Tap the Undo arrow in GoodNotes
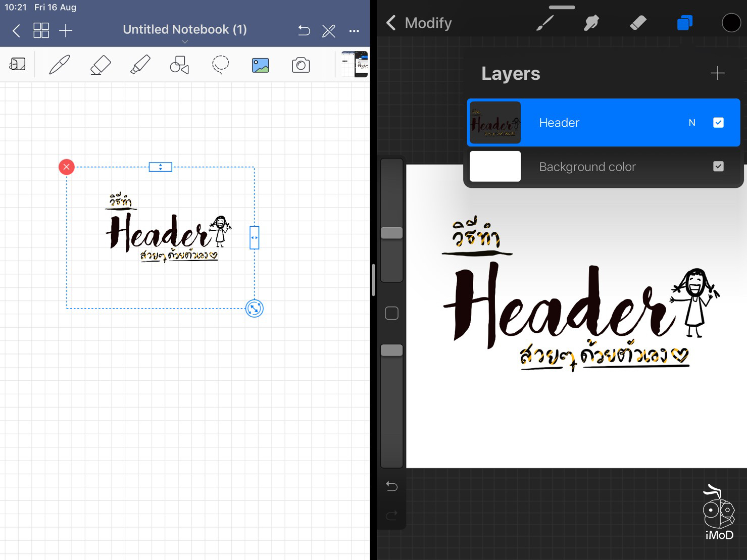The image size is (747, 560). [x=304, y=30]
